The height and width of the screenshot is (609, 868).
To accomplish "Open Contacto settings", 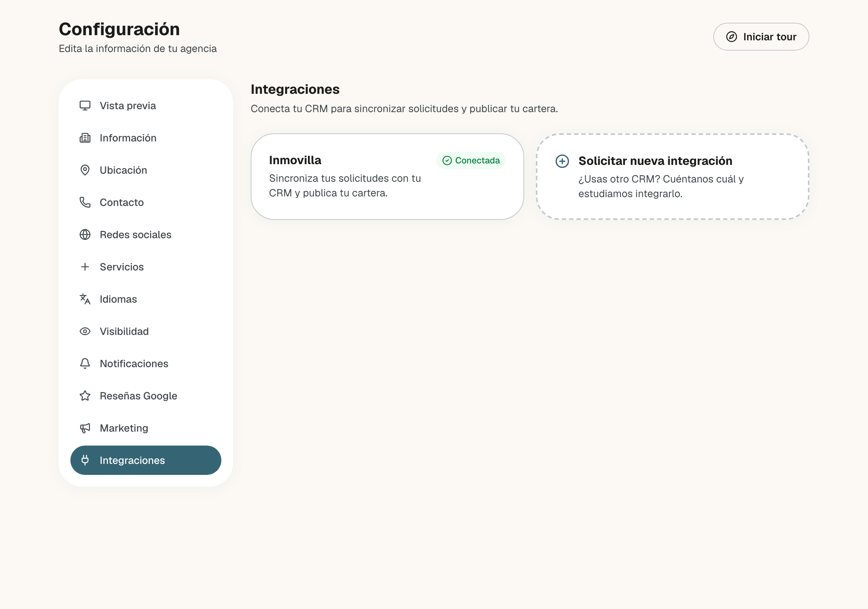I will click(146, 202).
